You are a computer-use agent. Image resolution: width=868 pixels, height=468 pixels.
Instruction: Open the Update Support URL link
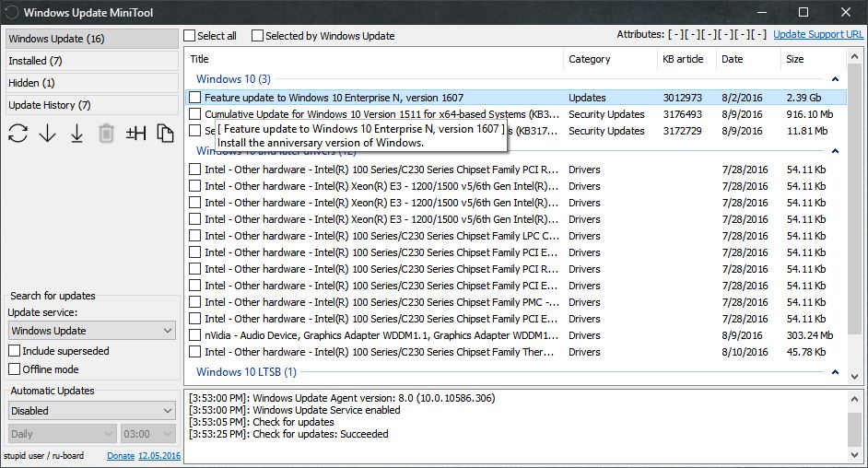coord(817,34)
